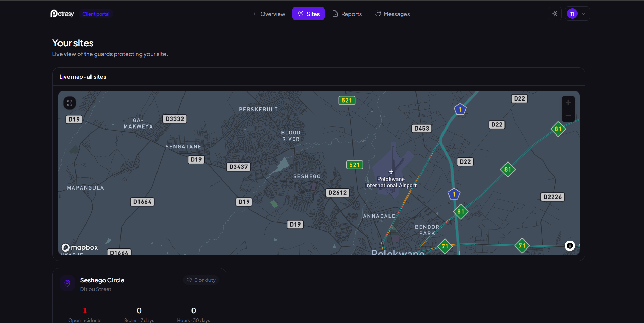This screenshot has width=644, height=323.
Task: Click the airport icon on the map
Action: click(x=391, y=172)
